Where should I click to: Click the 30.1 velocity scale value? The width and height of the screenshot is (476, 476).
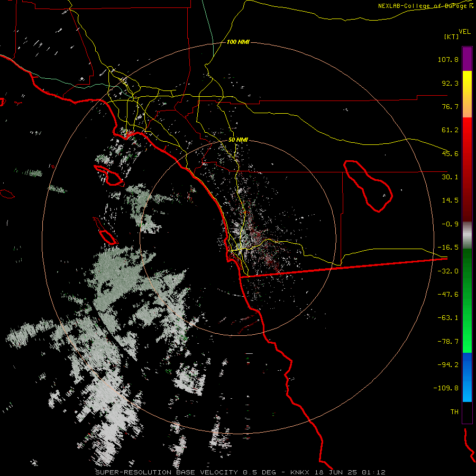point(450,177)
